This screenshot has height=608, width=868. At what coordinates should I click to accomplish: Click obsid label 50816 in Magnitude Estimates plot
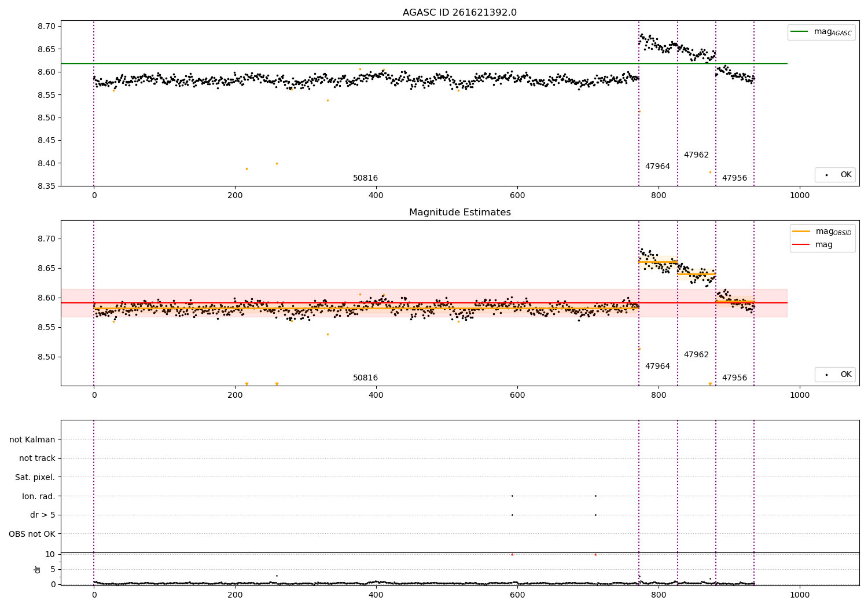(x=365, y=378)
